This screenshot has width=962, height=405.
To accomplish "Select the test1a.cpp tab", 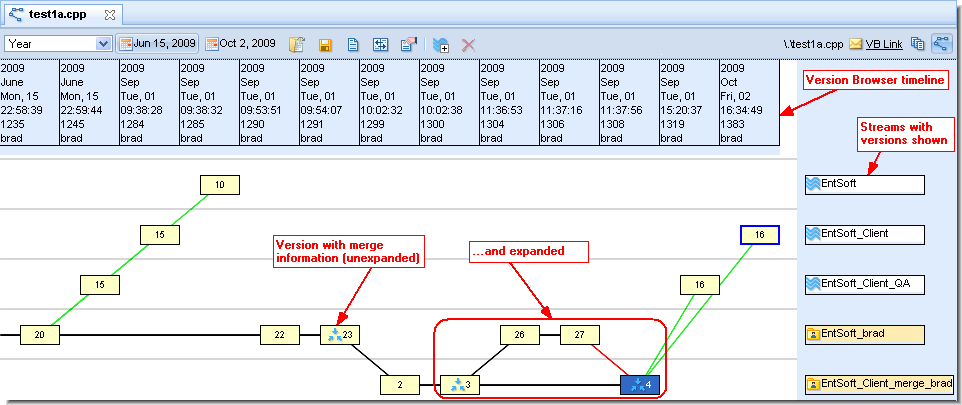I will coord(58,15).
